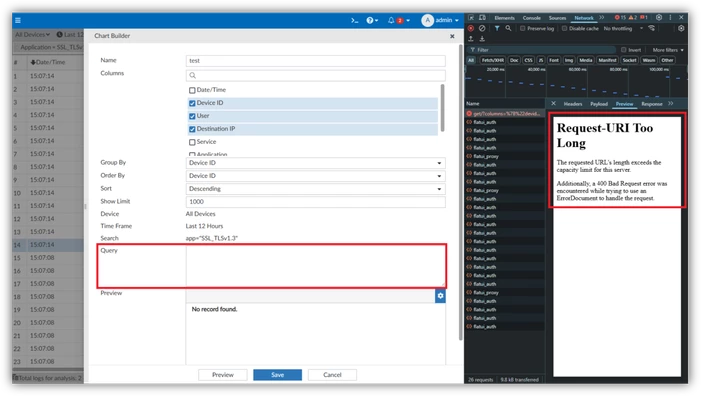Toggle the network filter funnel icon
This screenshot has height=396, width=701.
[497, 28]
